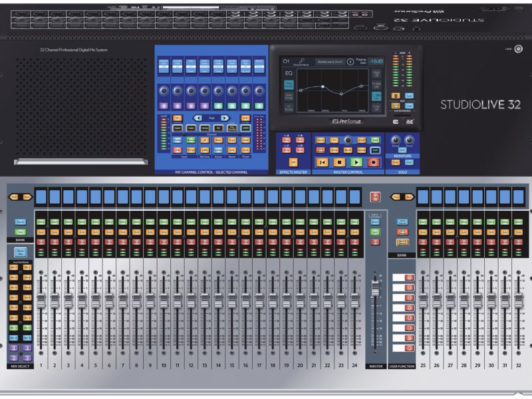Select Gain Knob mode on the touchscreen
Viewport: 532px width, 399px height.
[289, 96]
